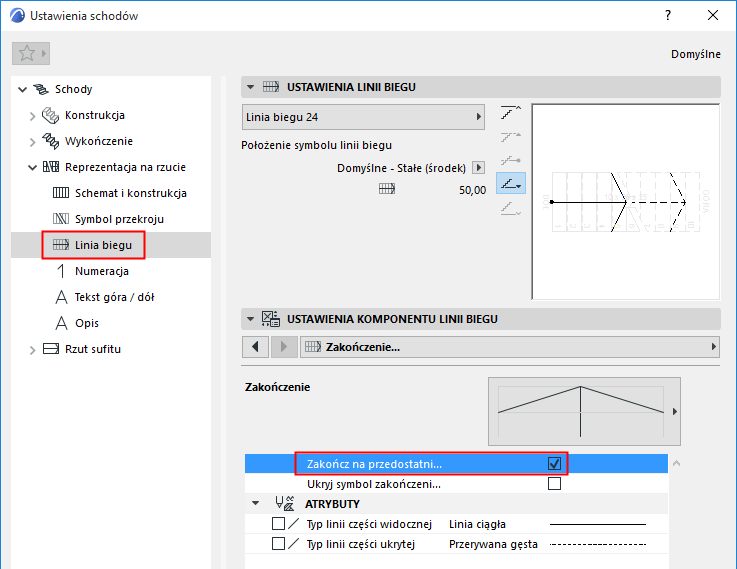The width and height of the screenshot is (737, 569).
Task: Select first walking line symbol icon
Action: [x=510, y=113]
